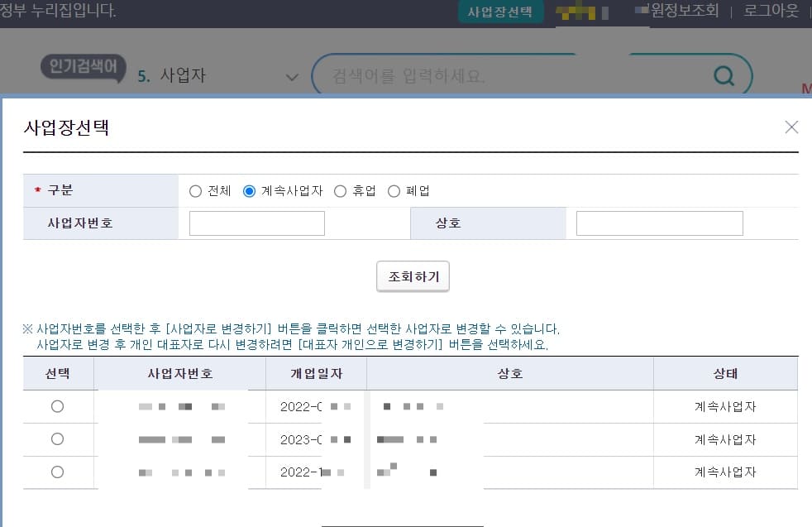This screenshot has width=812, height=527.
Task: Click the 로그아웃 link
Action: coord(771,11)
